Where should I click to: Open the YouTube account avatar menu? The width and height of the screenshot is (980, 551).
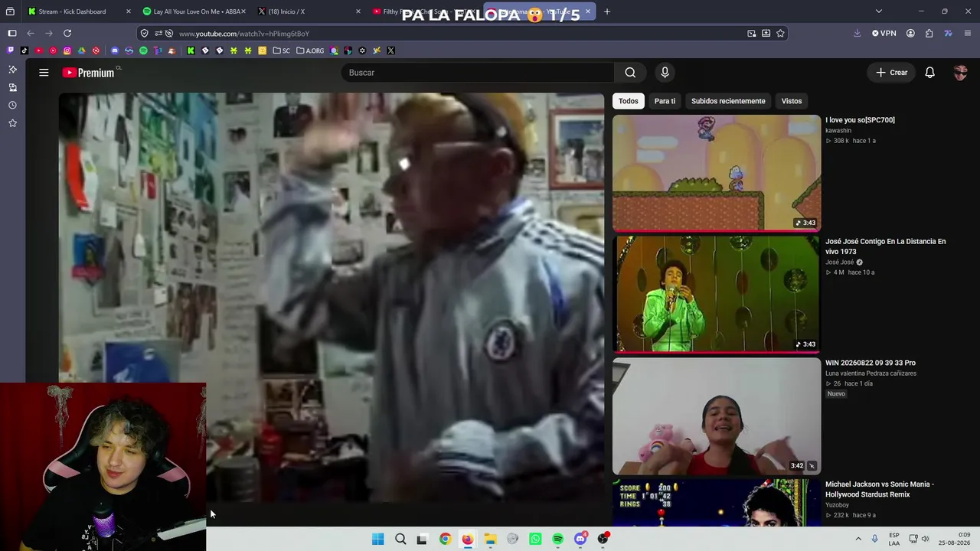(961, 73)
